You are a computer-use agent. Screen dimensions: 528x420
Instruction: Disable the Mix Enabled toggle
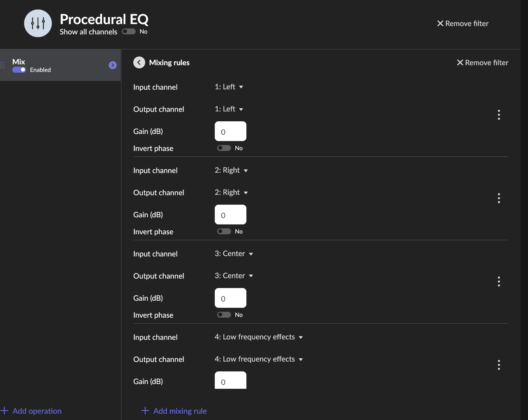tap(19, 70)
